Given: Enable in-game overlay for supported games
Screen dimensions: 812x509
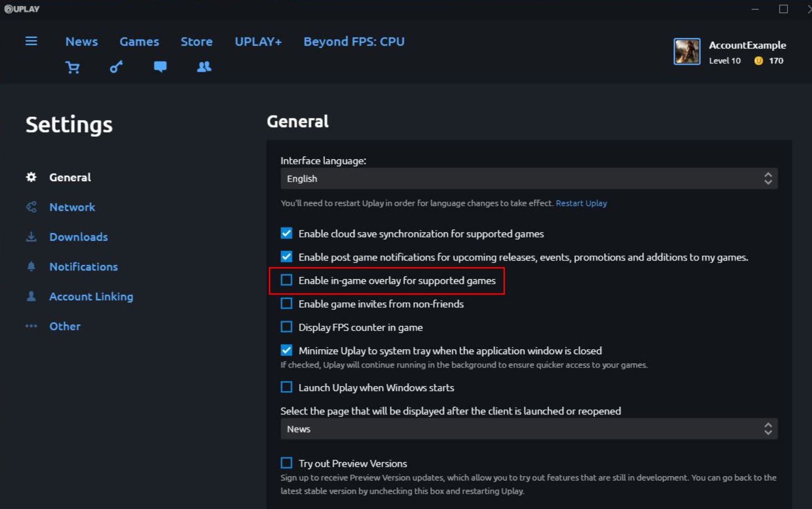Looking at the screenshot, I should pyautogui.click(x=286, y=280).
